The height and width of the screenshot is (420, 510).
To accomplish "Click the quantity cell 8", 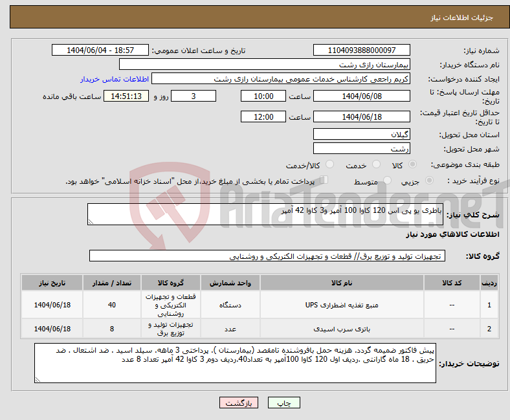I will [x=111, y=329].
